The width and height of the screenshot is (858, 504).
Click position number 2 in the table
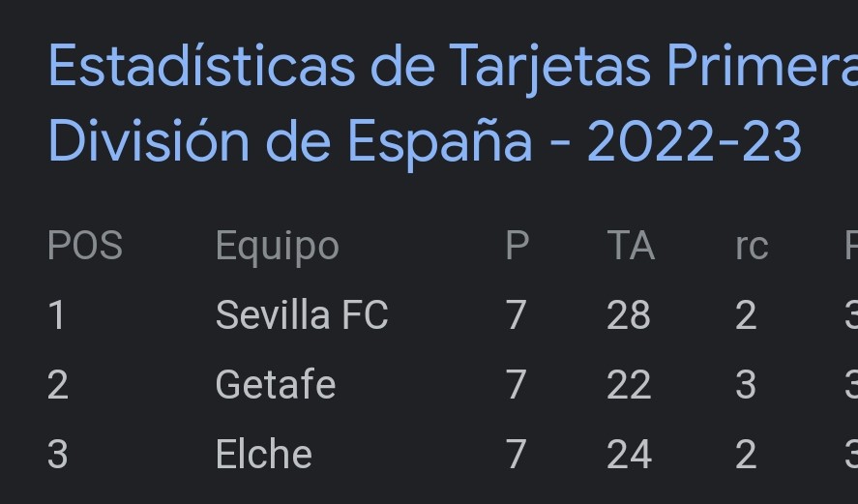coord(58,385)
